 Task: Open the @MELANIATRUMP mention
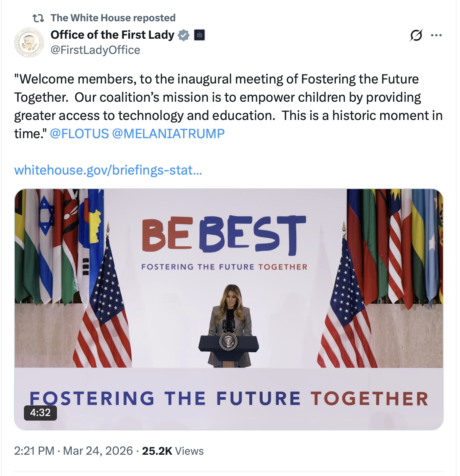[x=168, y=134]
